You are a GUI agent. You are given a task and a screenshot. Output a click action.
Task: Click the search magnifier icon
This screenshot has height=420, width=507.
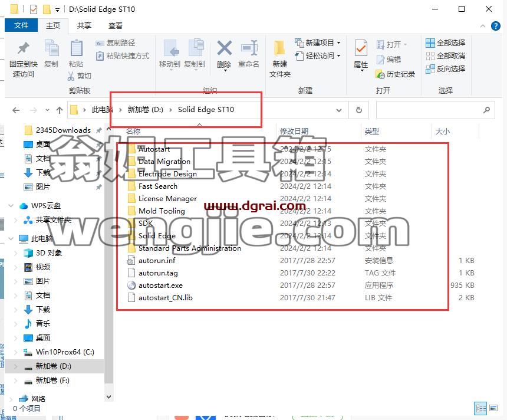[x=486, y=110]
